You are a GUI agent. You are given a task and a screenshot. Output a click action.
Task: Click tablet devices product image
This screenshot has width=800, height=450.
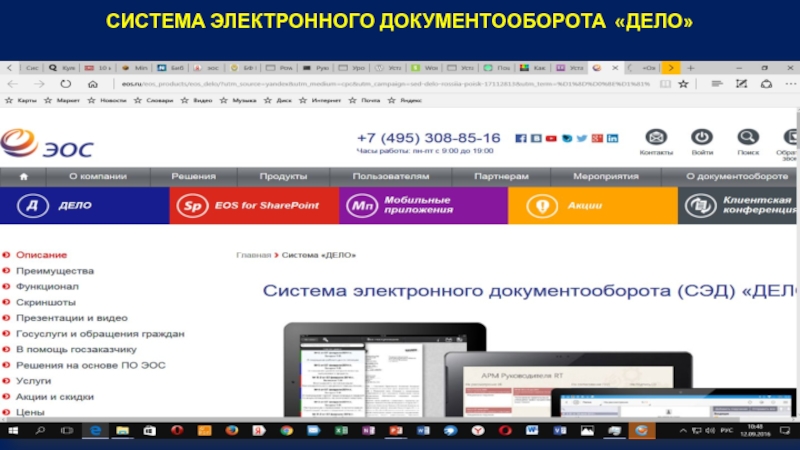540,369
